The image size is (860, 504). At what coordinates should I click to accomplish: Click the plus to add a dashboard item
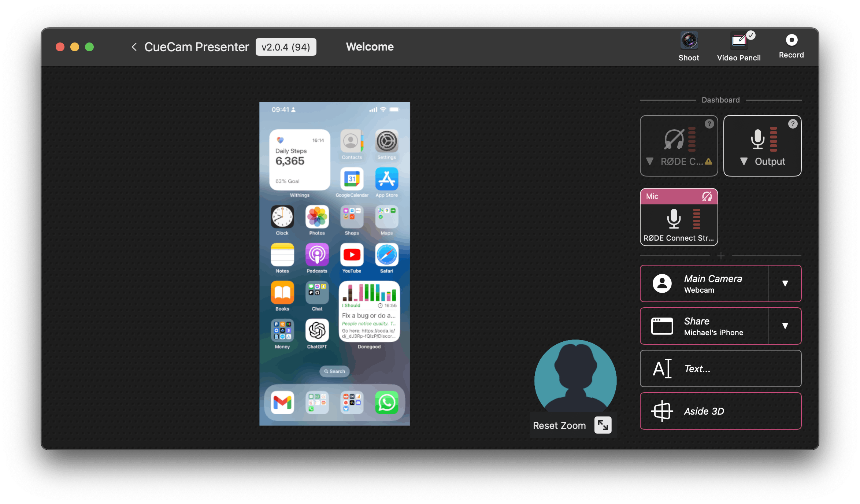pyautogui.click(x=720, y=256)
